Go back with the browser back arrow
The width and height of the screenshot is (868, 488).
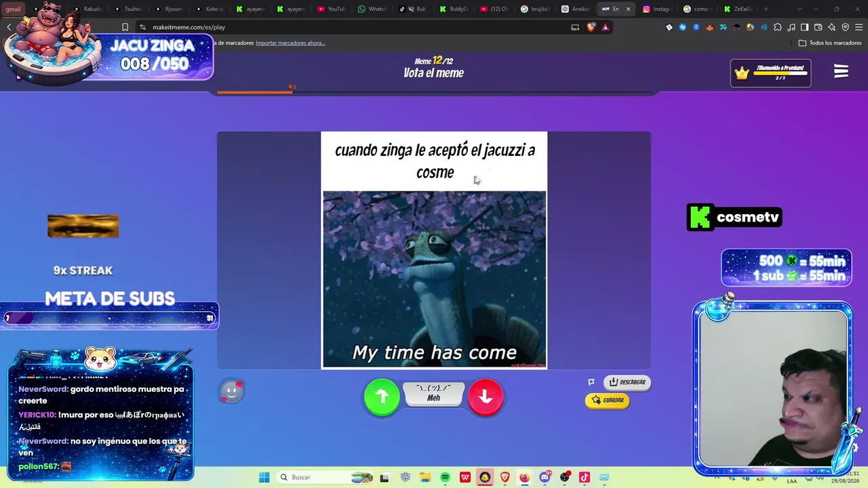[9, 27]
